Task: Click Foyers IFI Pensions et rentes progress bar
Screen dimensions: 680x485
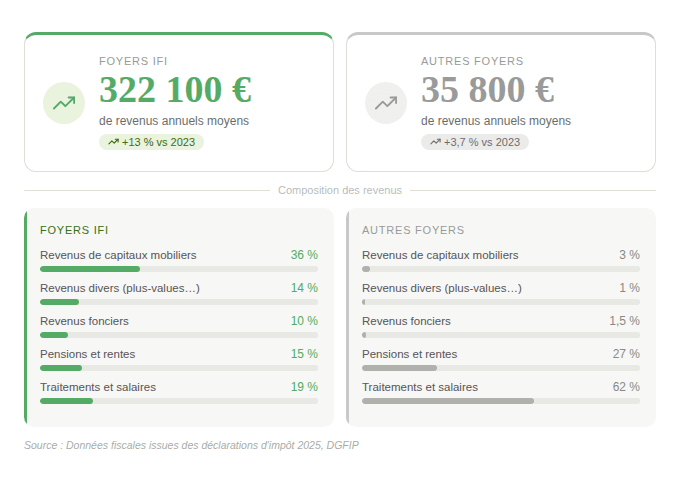Action: pos(179,368)
